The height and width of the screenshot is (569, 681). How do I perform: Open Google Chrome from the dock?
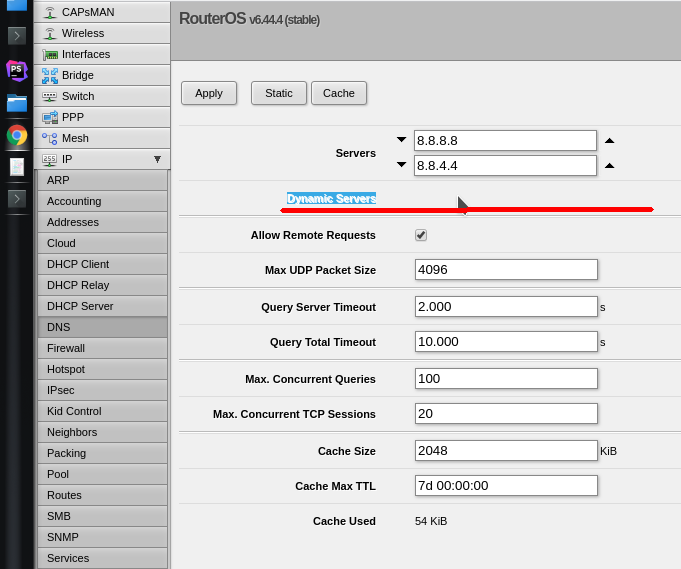point(17,136)
